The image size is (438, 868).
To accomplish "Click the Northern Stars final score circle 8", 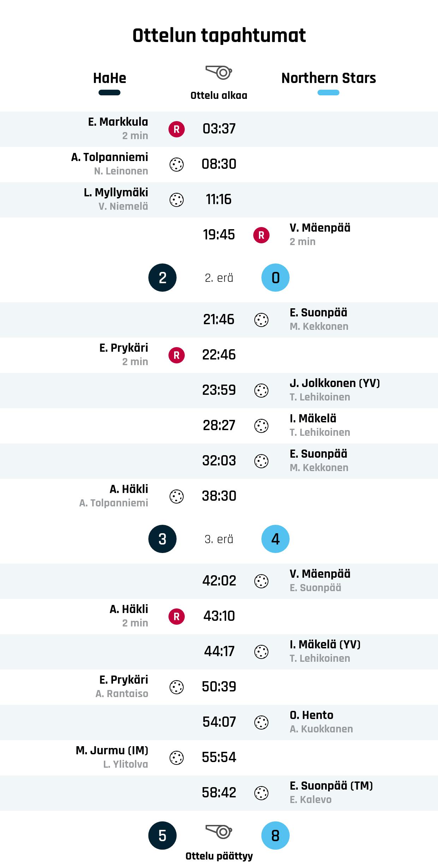I will coord(276,836).
